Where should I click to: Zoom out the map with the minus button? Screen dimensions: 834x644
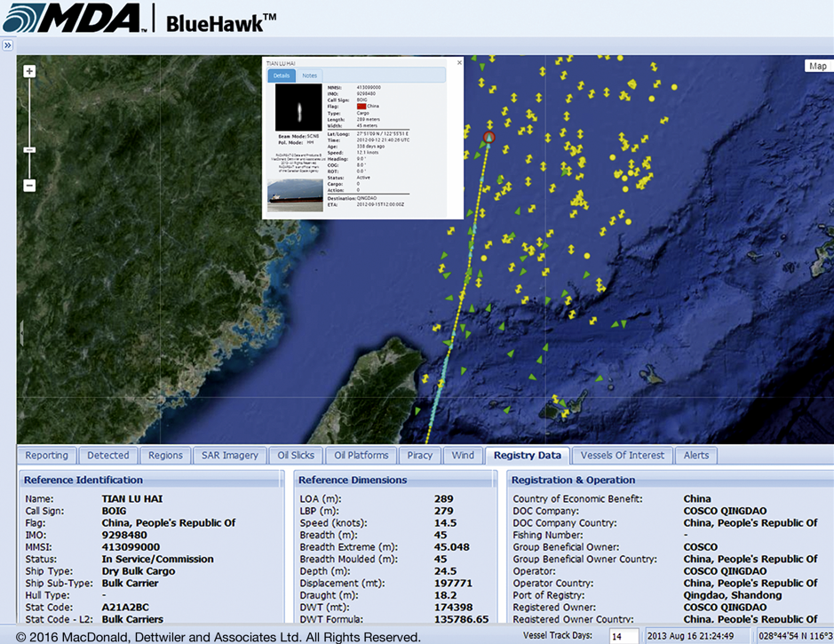point(29,185)
